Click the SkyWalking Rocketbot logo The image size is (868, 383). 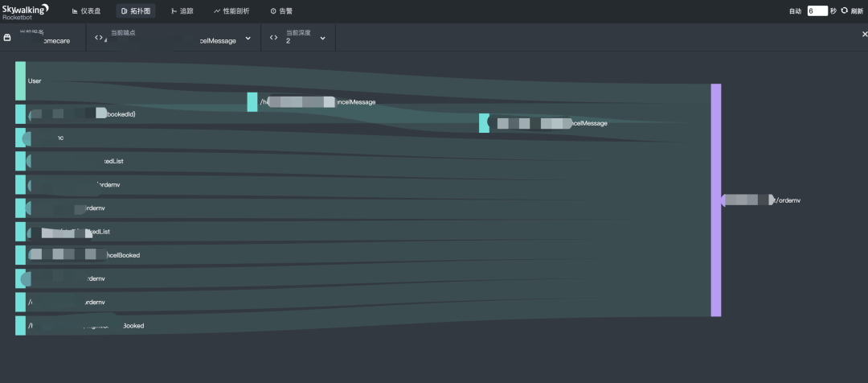pyautogui.click(x=26, y=10)
